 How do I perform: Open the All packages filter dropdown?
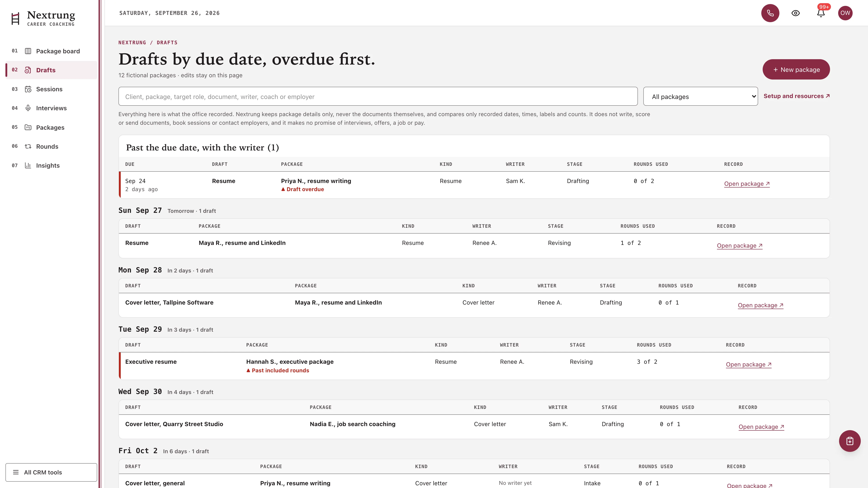[700, 97]
